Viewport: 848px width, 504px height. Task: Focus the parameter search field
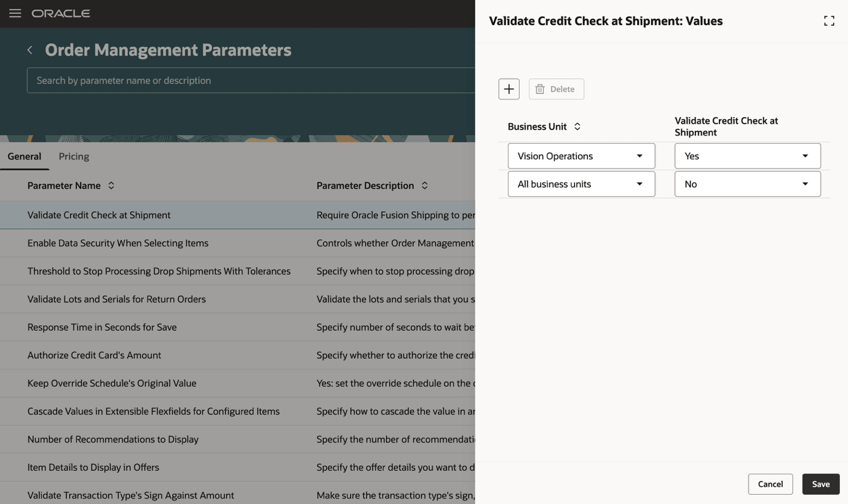251,81
